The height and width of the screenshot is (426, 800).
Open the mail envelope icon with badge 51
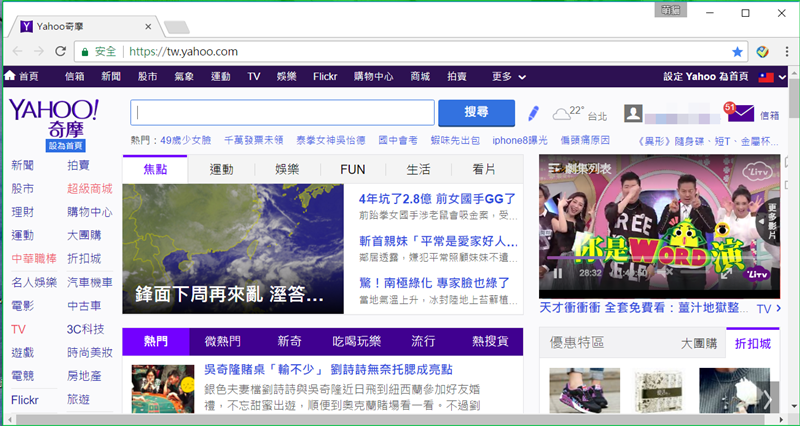click(740, 113)
